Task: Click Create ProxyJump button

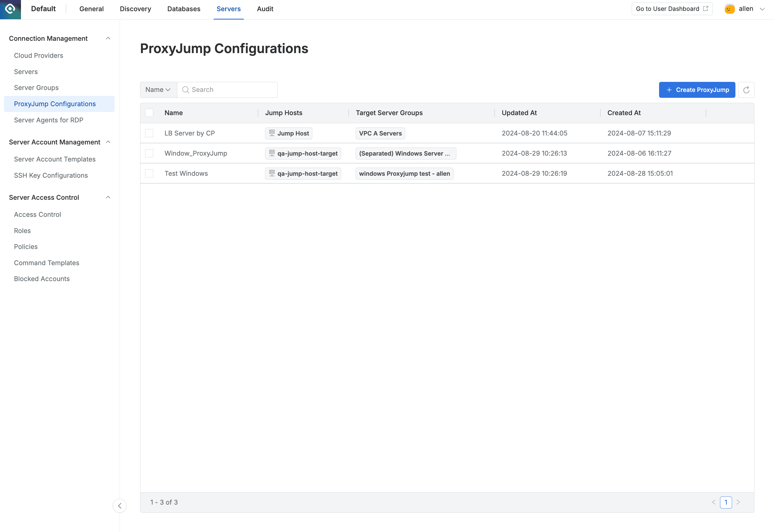Action: click(697, 90)
